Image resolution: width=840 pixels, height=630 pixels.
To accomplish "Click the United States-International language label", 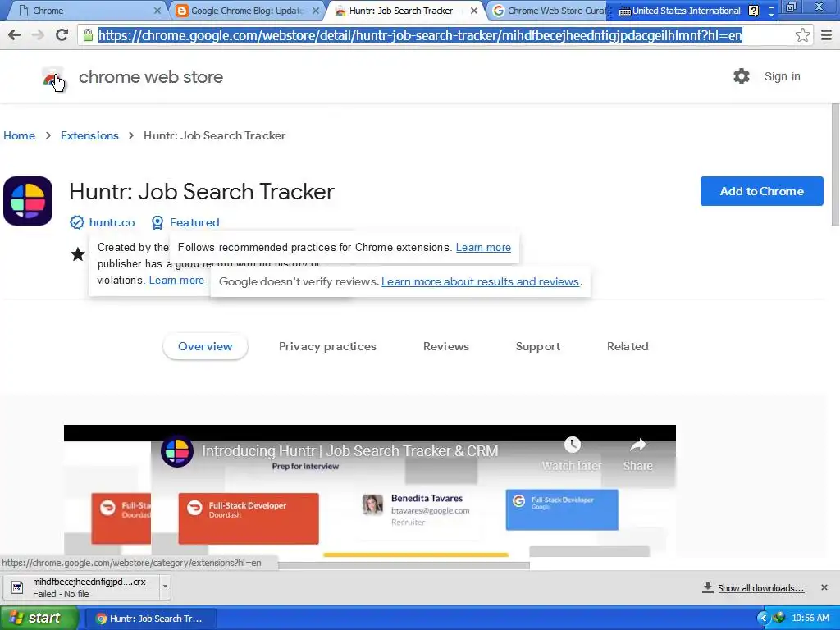I will pyautogui.click(x=687, y=11).
